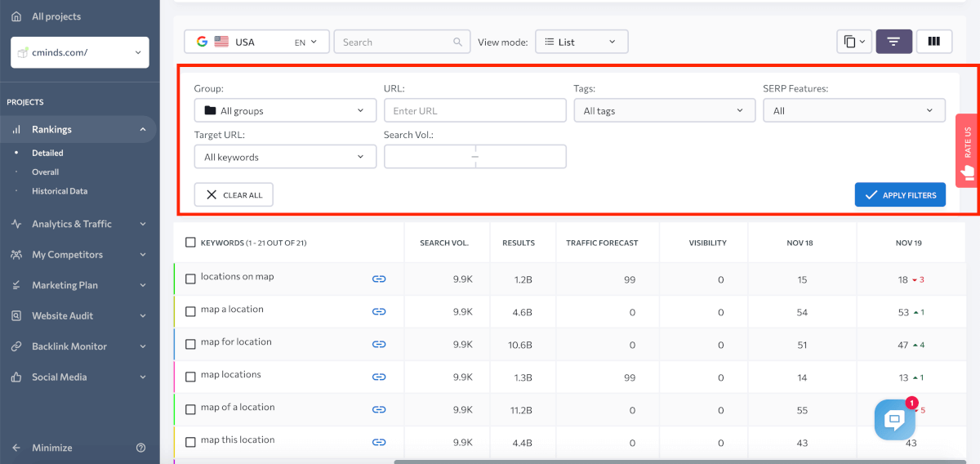Expand the Website Audit menu

(79, 316)
